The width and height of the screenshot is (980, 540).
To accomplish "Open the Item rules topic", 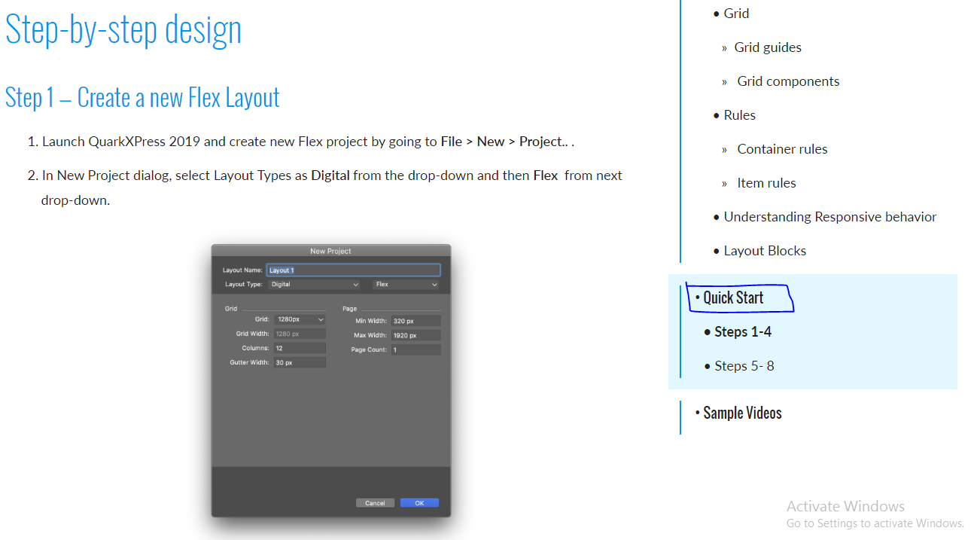I will [x=766, y=182].
